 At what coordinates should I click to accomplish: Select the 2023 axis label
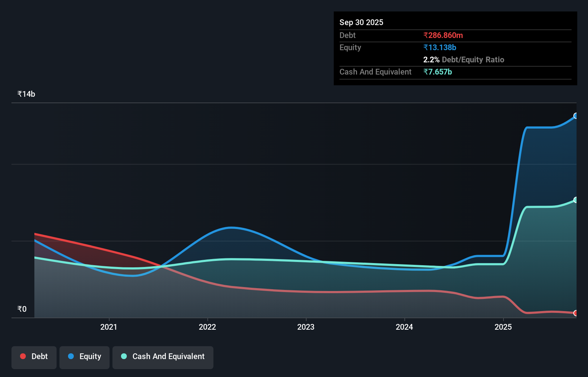pyautogui.click(x=306, y=327)
